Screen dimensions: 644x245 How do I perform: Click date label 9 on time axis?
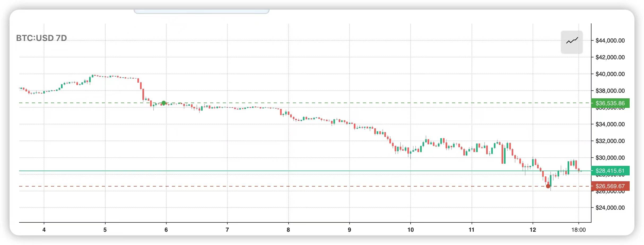pos(349,230)
